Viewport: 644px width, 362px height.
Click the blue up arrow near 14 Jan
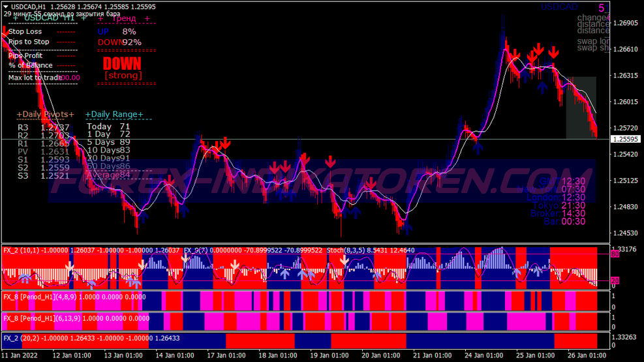pos(183,210)
